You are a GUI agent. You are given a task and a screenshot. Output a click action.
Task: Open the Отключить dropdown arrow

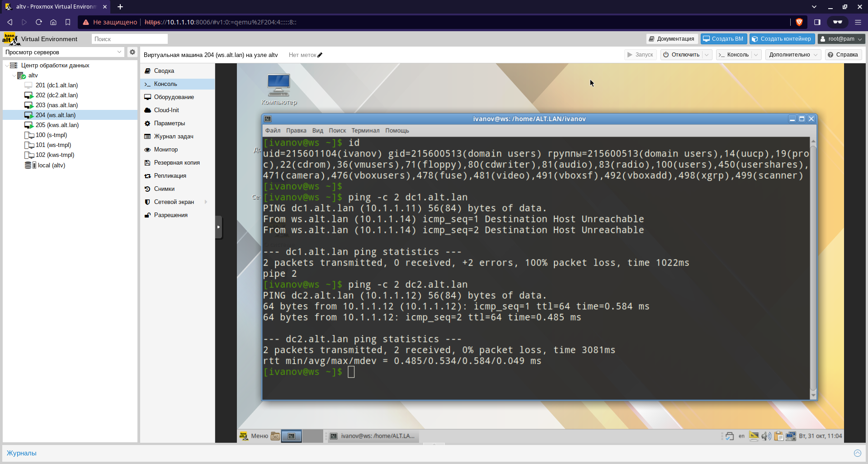[x=708, y=55]
